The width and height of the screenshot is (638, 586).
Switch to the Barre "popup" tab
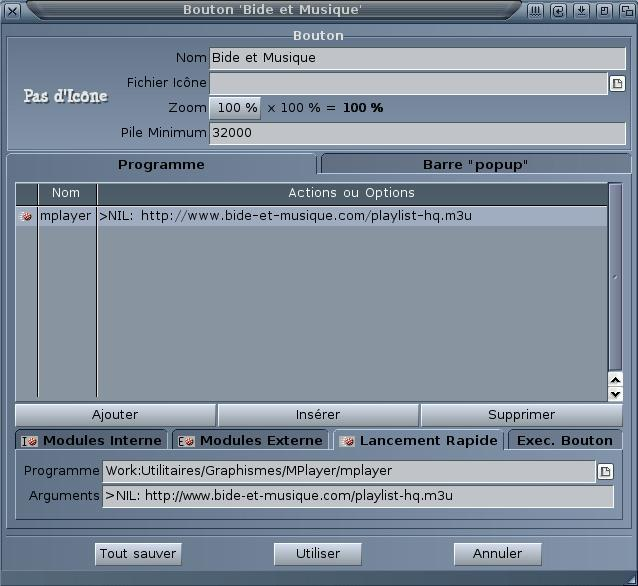tap(475, 164)
